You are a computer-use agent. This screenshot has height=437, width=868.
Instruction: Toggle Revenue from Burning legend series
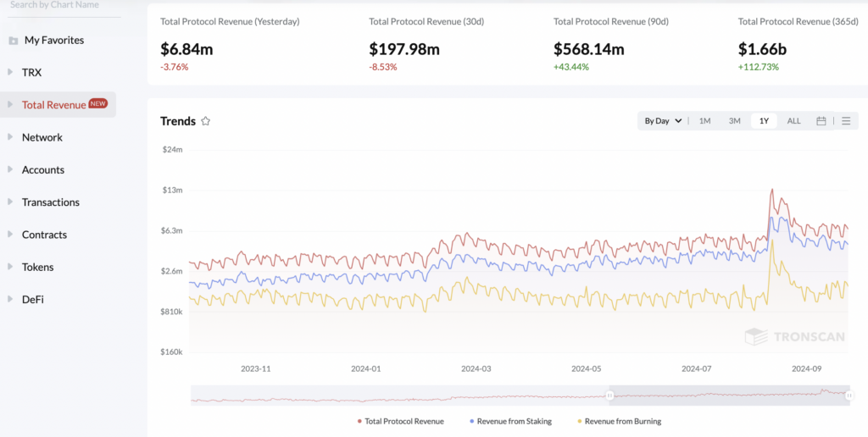click(619, 421)
